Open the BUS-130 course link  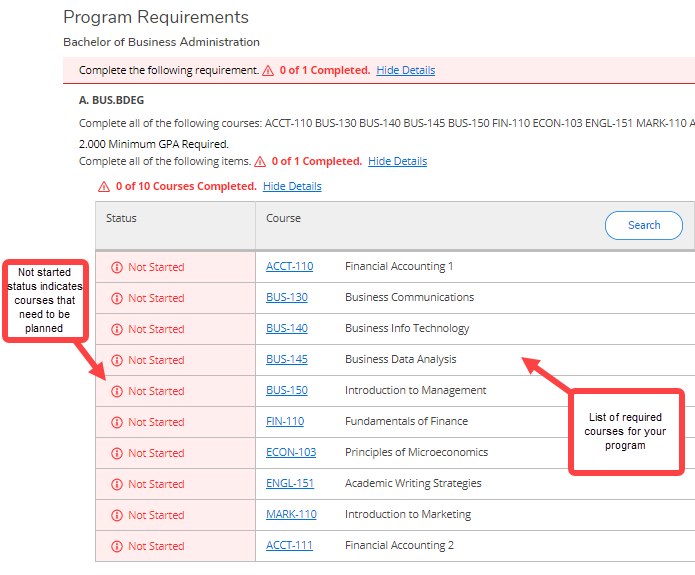(287, 297)
